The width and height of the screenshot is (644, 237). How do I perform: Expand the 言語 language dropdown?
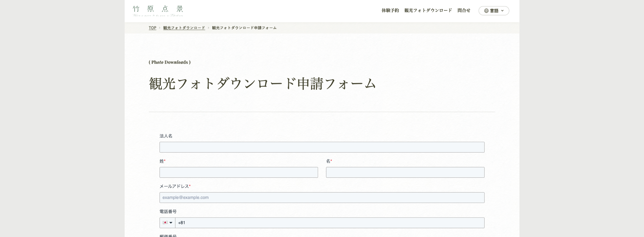point(493,11)
